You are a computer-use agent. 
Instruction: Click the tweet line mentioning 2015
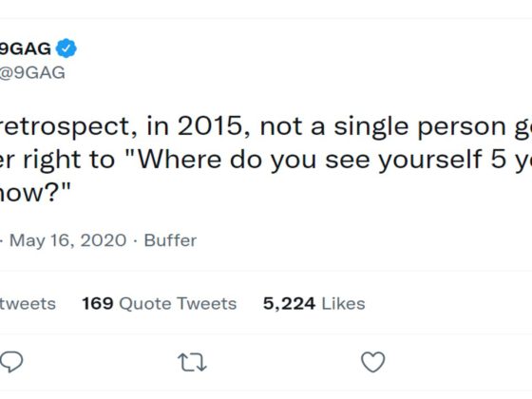click(x=266, y=127)
